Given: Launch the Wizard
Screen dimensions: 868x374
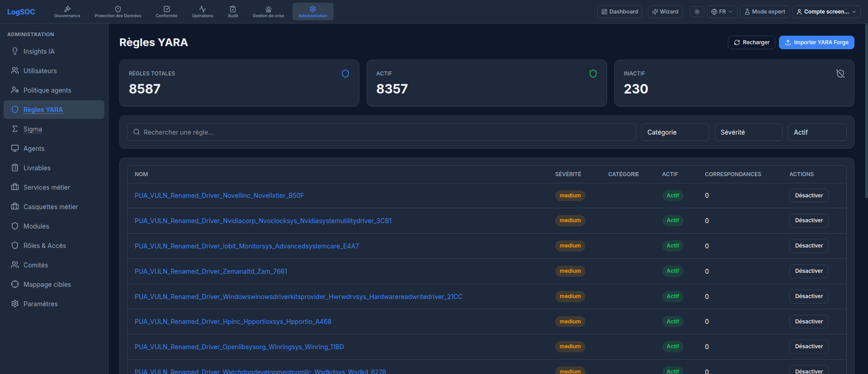Looking at the screenshot, I should [665, 12].
